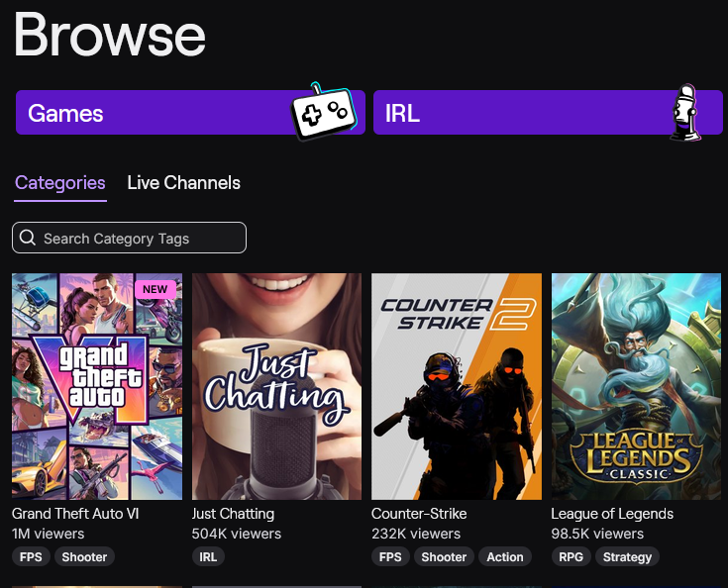Click the game controller icon on Games

(x=325, y=111)
